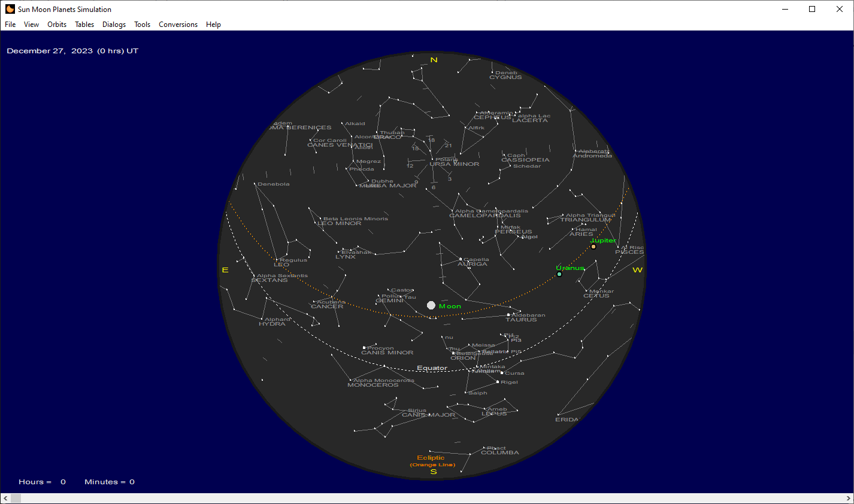Select the Jupiter planet marker
This screenshot has height=504, width=854.
coord(593,246)
